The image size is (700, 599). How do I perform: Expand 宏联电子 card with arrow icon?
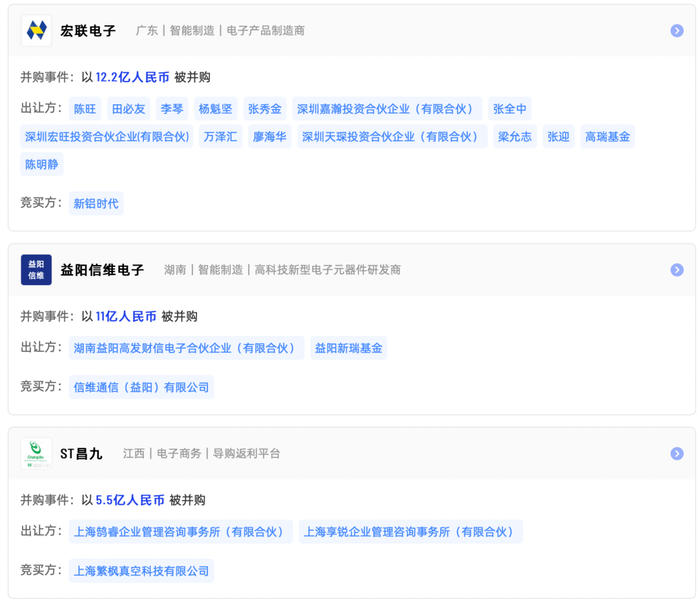coord(677,31)
